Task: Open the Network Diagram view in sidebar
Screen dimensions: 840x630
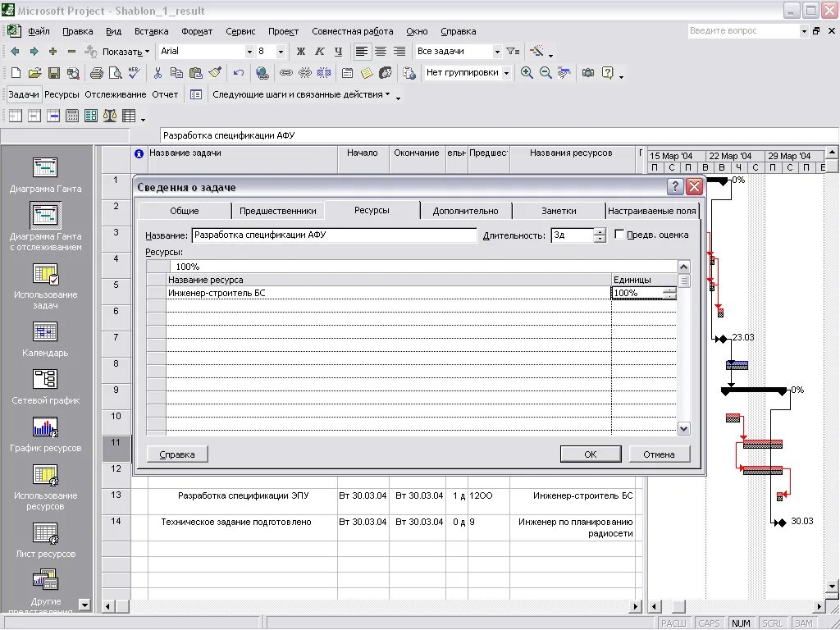Action: 46,386
